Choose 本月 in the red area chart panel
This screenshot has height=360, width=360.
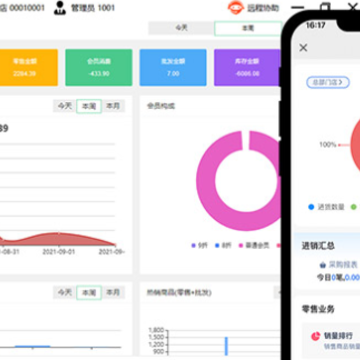pyautogui.click(x=113, y=106)
